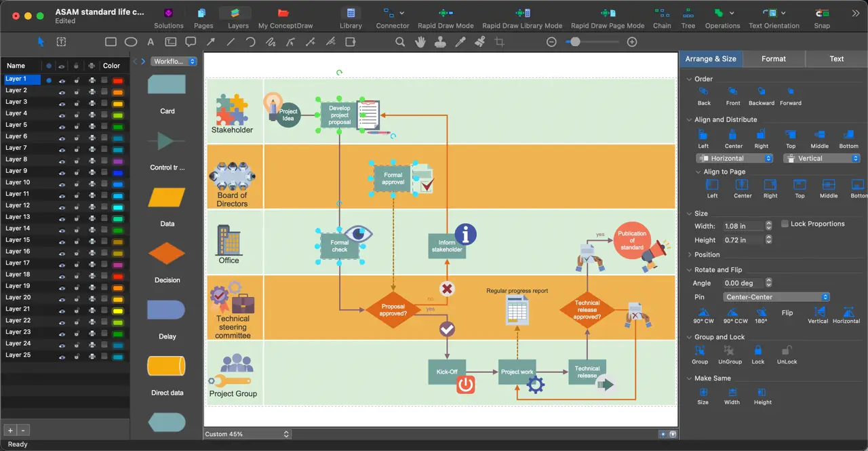868x451 pixels.
Task: Select the arrow pointer tool
Action: tap(41, 42)
